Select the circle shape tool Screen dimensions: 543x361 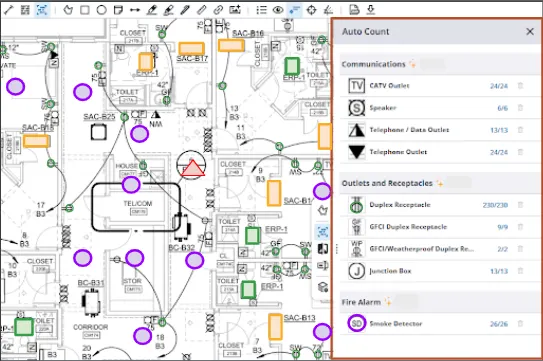pos(101,10)
